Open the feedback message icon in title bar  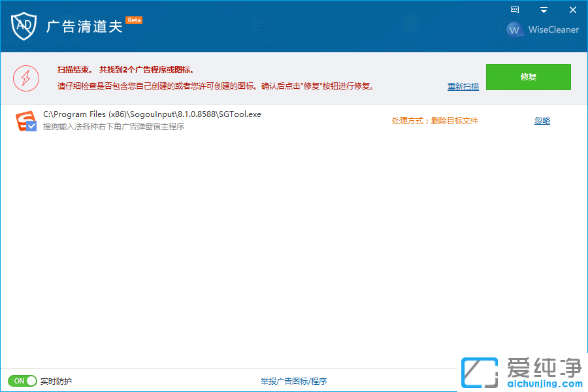pos(515,10)
